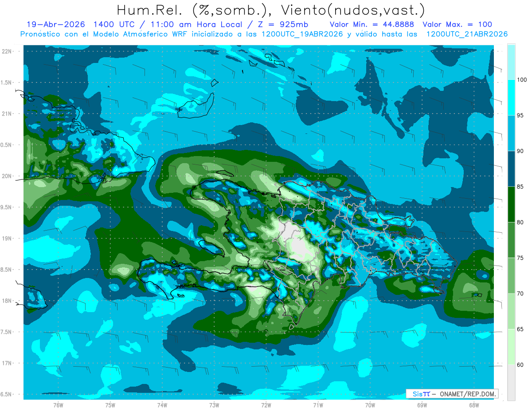
Task: Click the dark blue 85-90 legend band
Action: 511,169
